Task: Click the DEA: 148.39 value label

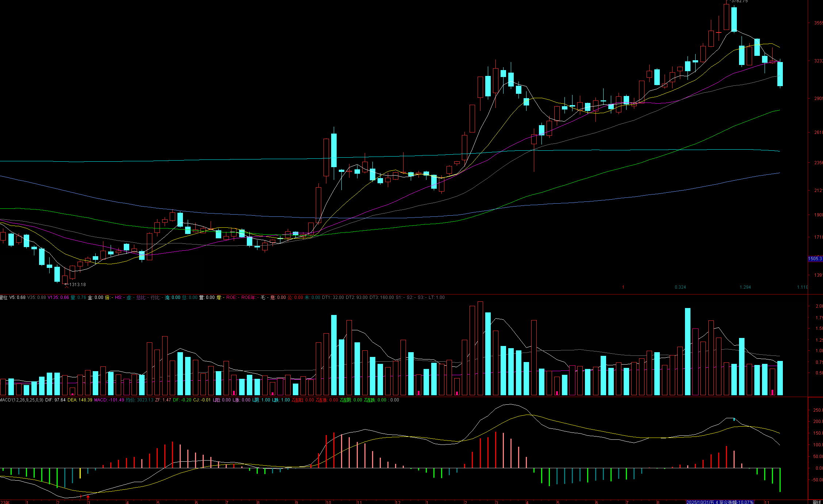Action: coord(80,400)
